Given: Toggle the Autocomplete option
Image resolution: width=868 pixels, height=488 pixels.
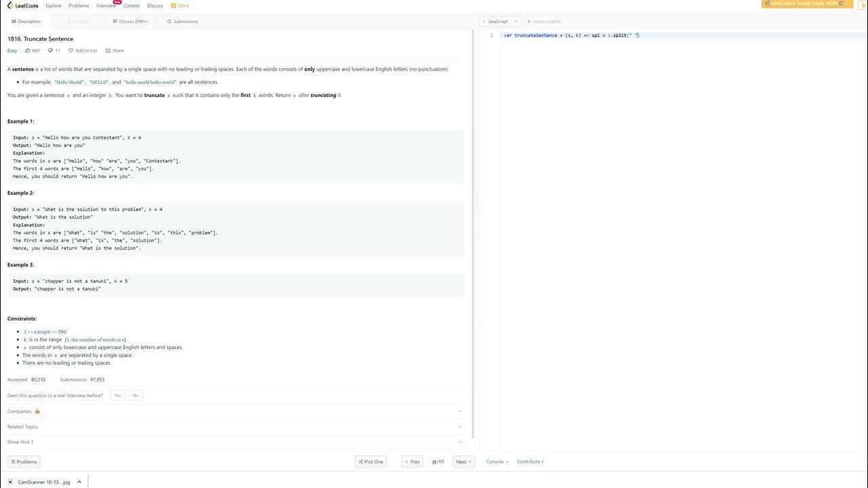Looking at the screenshot, I should (x=544, y=22).
